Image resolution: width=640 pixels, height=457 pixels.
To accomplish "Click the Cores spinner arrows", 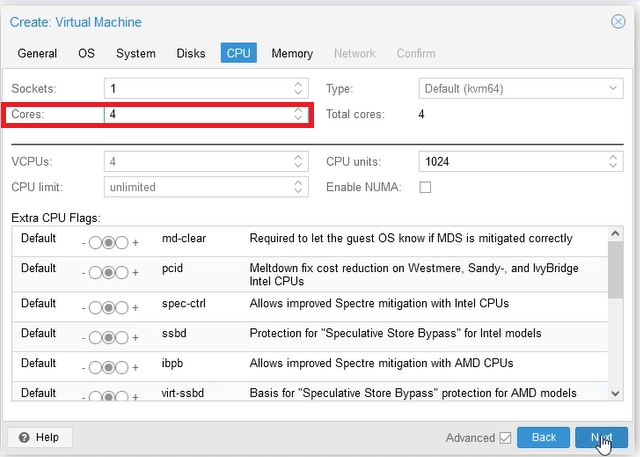I will pyautogui.click(x=298, y=115).
